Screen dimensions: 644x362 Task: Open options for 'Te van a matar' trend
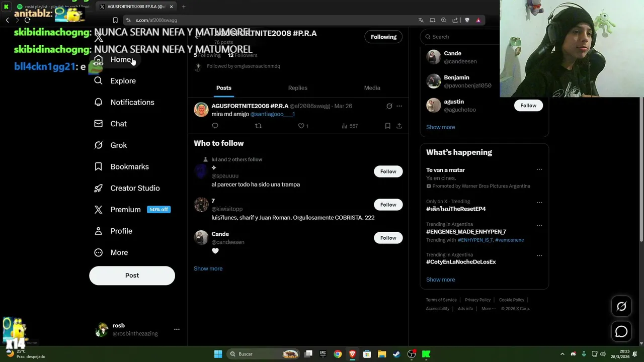click(x=539, y=169)
